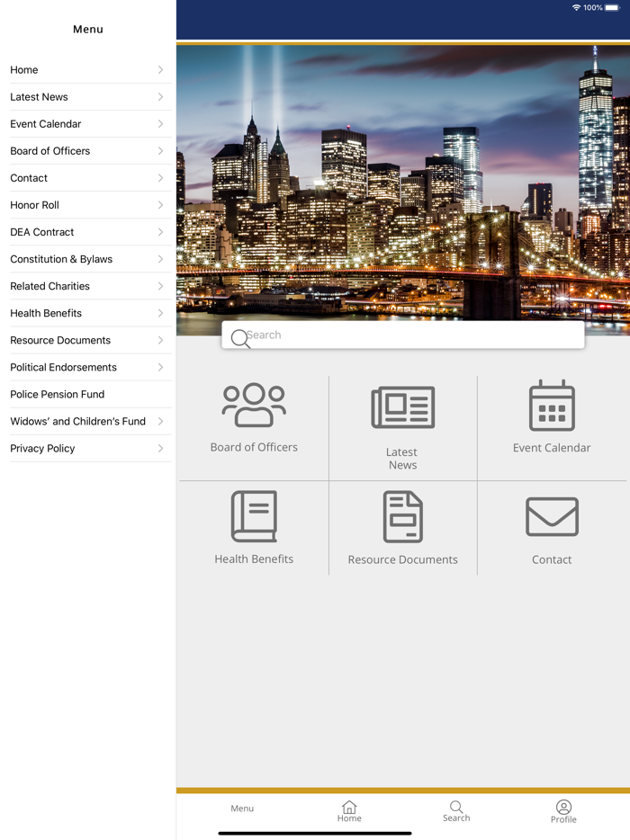This screenshot has height=840, width=630.
Task: Click the chevron beside Honor Roll
Action: point(160,205)
